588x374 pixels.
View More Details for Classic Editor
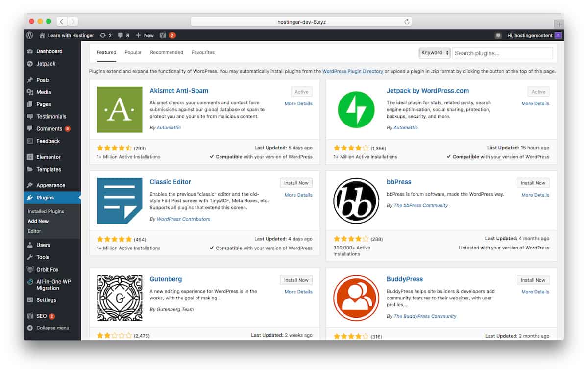(298, 195)
